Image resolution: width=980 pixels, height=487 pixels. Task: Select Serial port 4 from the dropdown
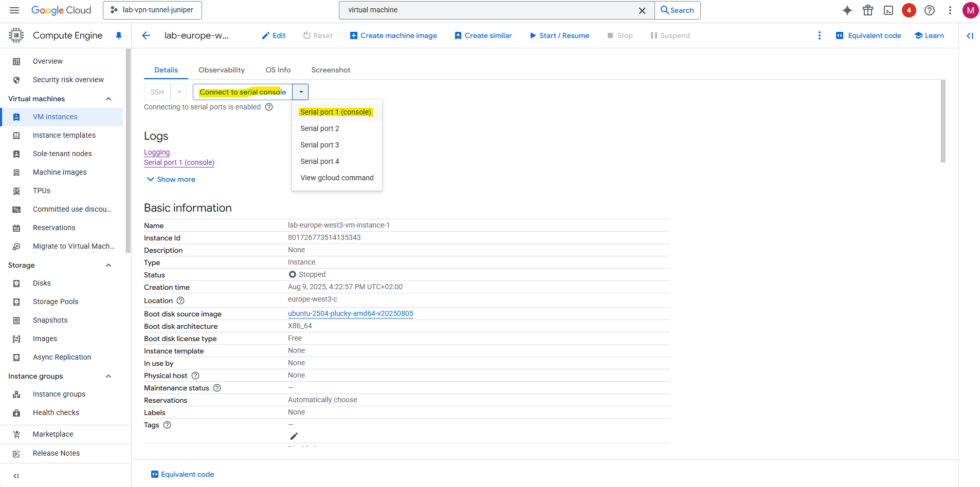point(337,161)
